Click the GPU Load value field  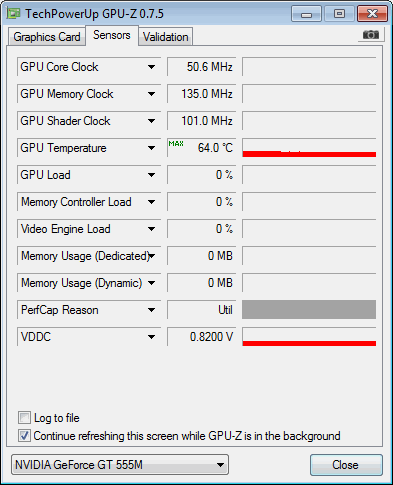point(202,175)
